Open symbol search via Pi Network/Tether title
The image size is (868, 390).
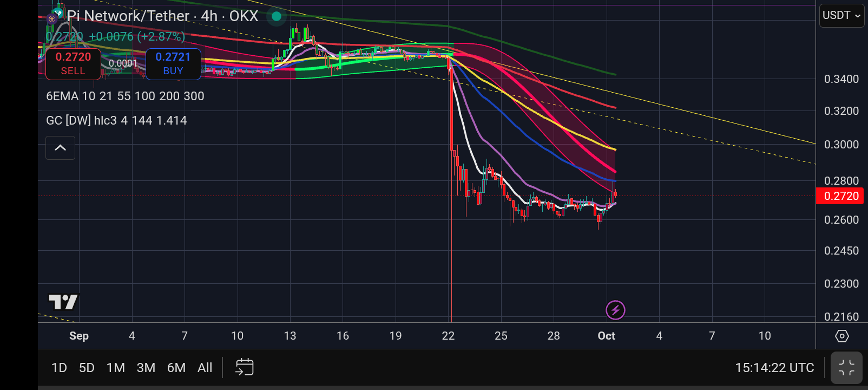[x=163, y=16]
